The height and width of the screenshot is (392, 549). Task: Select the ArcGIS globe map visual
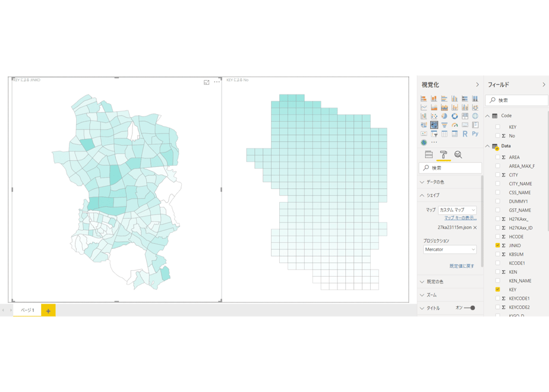[x=424, y=143]
